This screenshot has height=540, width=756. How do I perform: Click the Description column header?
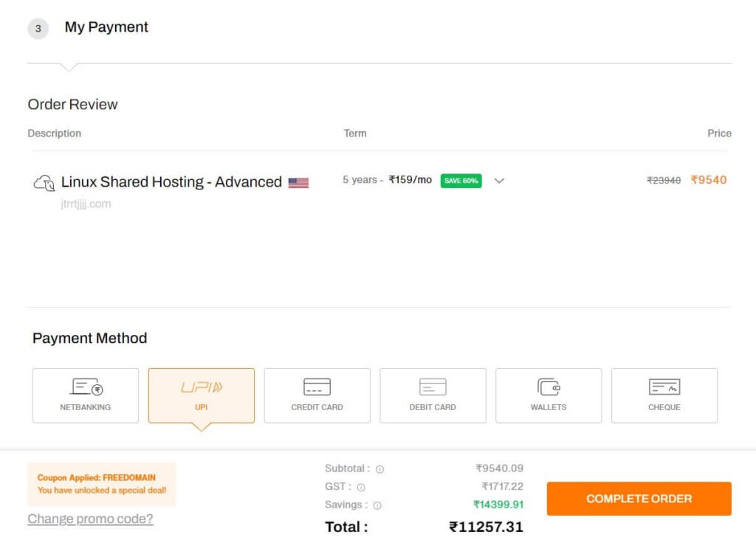point(55,134)
